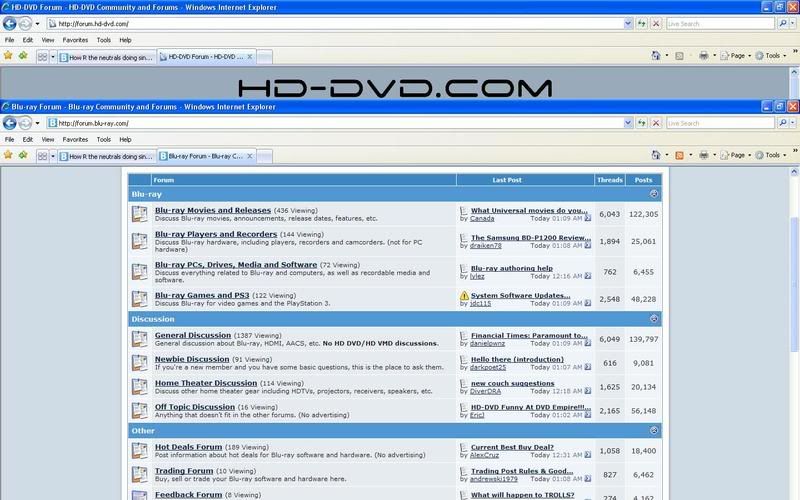Click Home icon in HD-DVD window toolbar

pos(656,56)
